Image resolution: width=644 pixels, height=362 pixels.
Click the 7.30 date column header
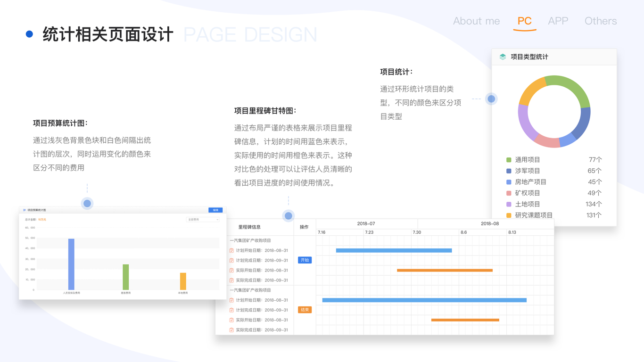[x=417, y=232]
